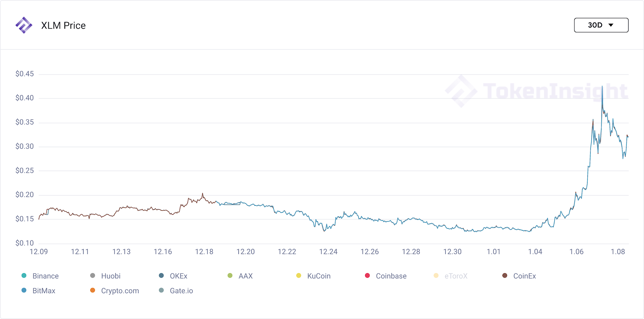Toggle the Huobi legend series
Image resolution: width=644 pixels, height=319 pixels.
tap(105, 276)
